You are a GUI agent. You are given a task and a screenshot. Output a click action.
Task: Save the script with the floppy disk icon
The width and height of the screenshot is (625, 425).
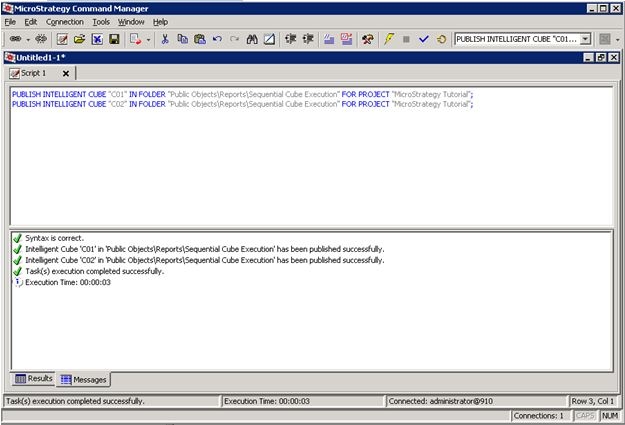[x=114, y=39]
